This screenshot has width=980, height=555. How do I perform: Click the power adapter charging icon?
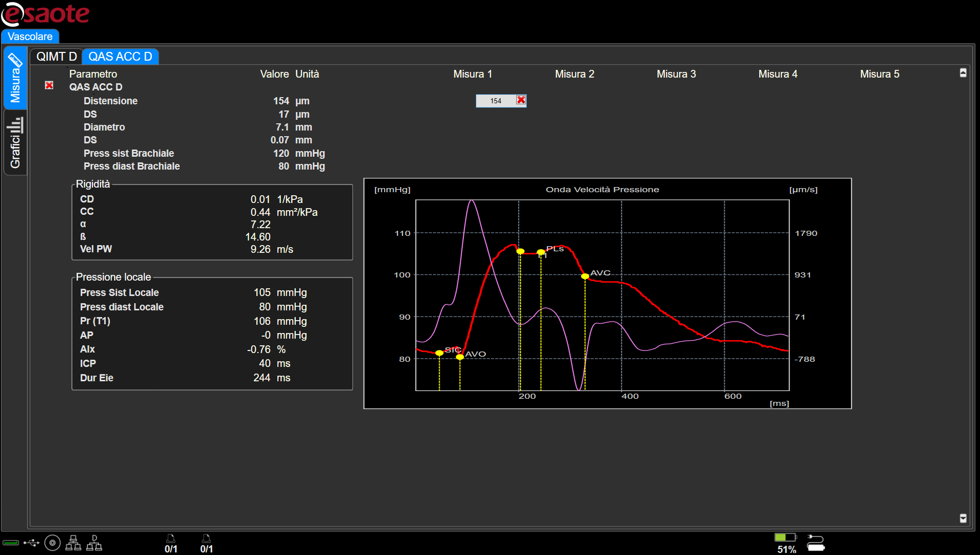pyautogui.click(x=815, y=543)
